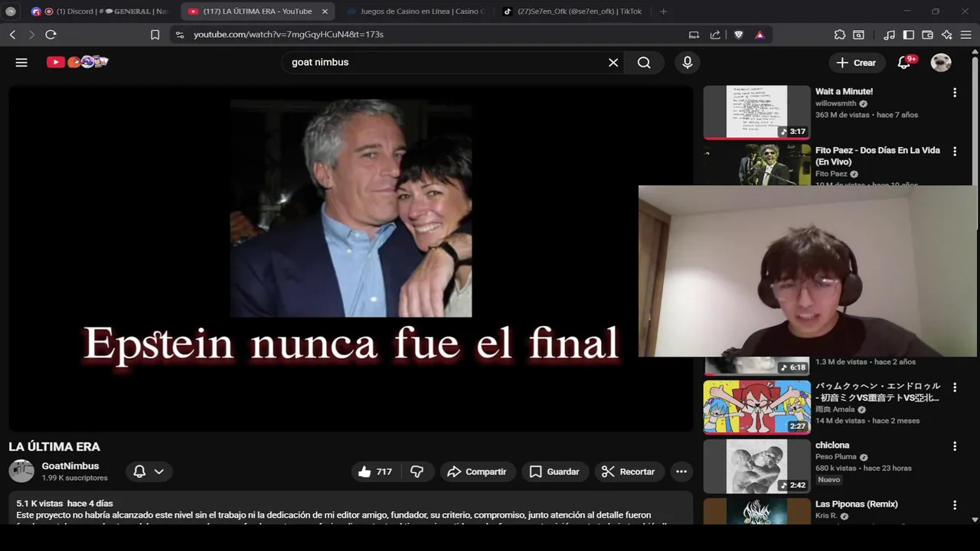Image resolution: width=980 pixels, height=551 pixels.
Task: Open account avatar menu
Action: coord(941,63)
